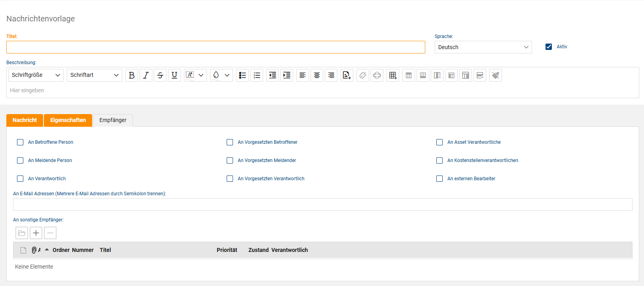Decrease text indent
644x286 pixels.
273,75
